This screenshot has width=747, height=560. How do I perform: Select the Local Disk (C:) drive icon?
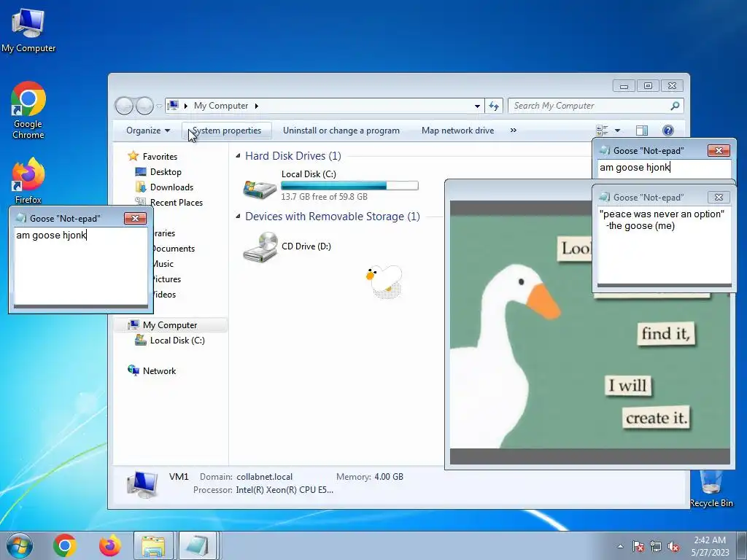(260, 189)
